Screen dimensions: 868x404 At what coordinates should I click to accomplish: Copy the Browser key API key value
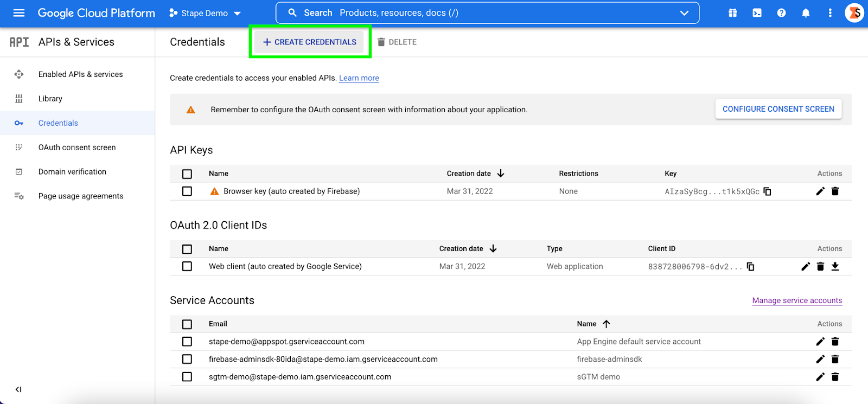(767, 191)
